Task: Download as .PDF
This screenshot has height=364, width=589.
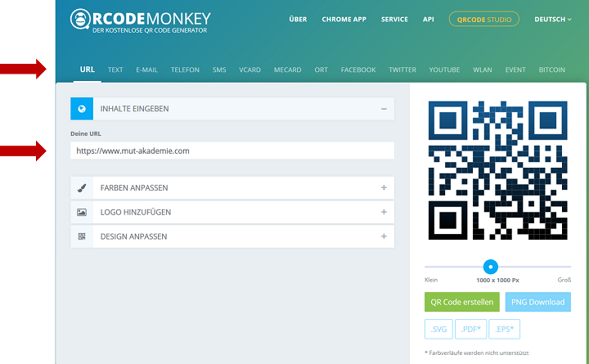Action: [470, 329]
